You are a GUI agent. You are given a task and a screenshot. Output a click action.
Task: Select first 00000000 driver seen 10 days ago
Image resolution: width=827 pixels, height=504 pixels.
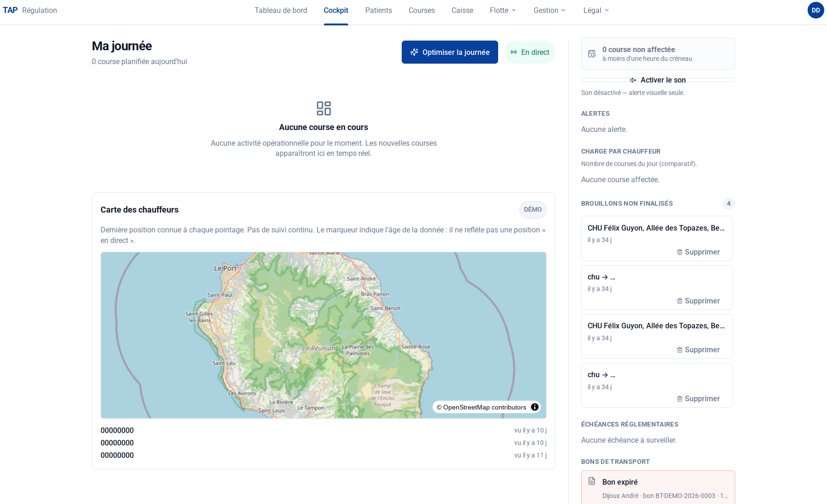point(323,430)
